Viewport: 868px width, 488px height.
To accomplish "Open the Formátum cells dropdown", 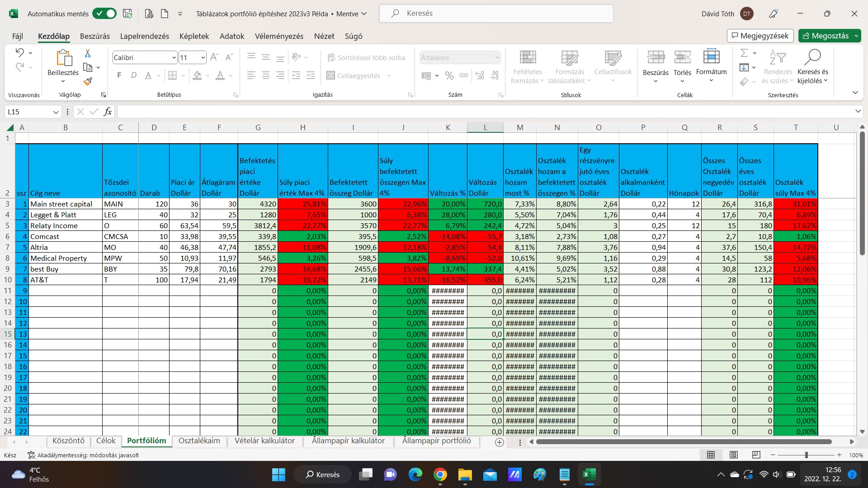I will 711,80.
